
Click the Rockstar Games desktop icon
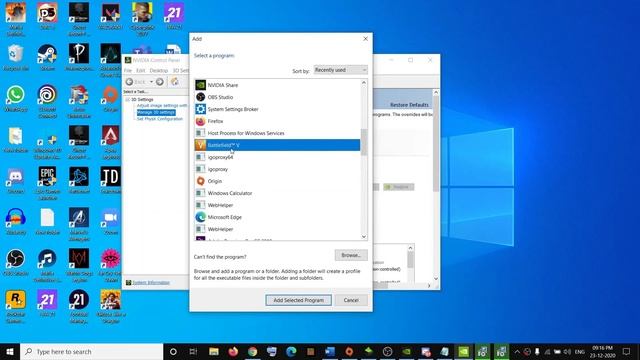[16, 307]
